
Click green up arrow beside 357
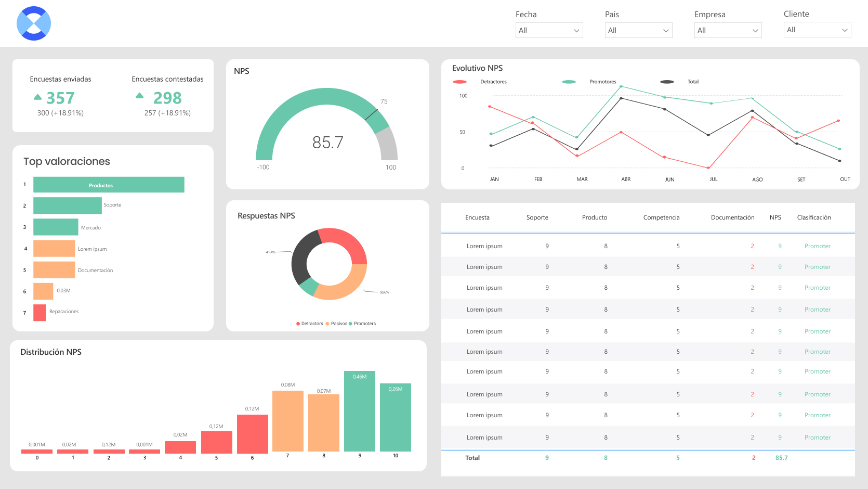coord(37,97)
